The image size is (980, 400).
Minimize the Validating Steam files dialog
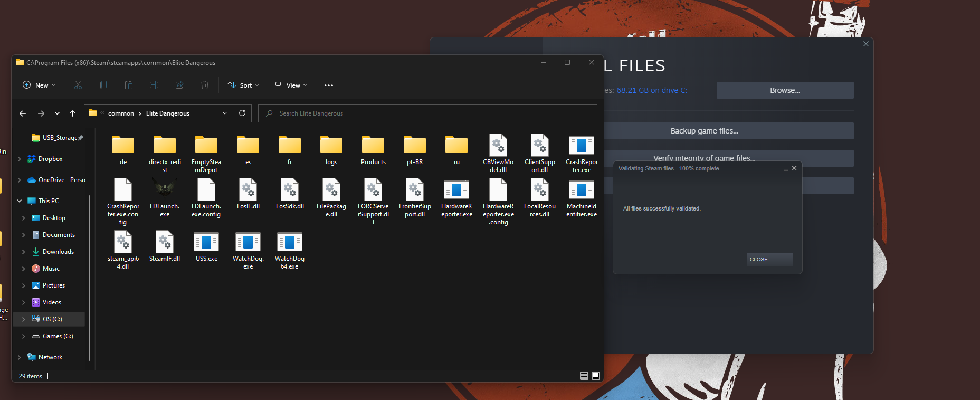[x=785, y=169]
